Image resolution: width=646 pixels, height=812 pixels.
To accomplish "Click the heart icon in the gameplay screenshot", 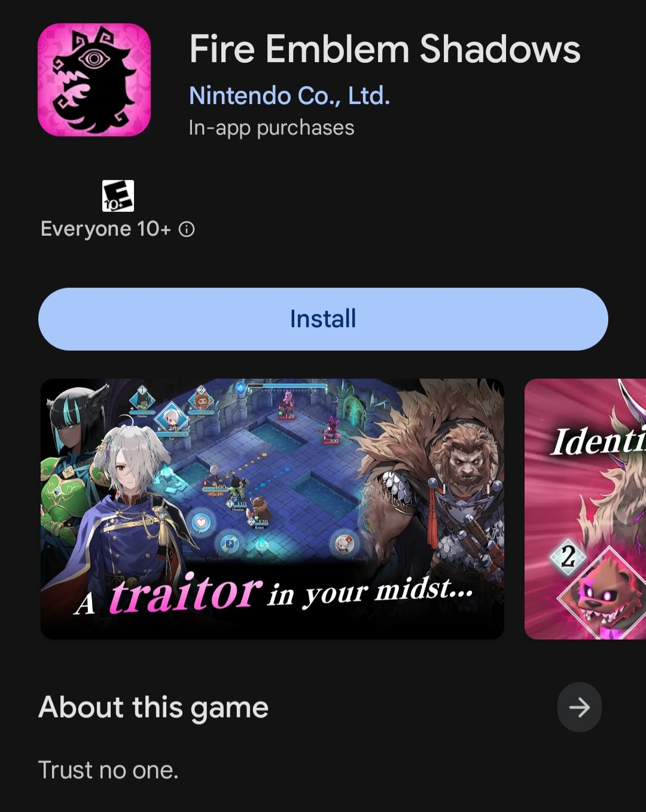I will click(202, 523).
